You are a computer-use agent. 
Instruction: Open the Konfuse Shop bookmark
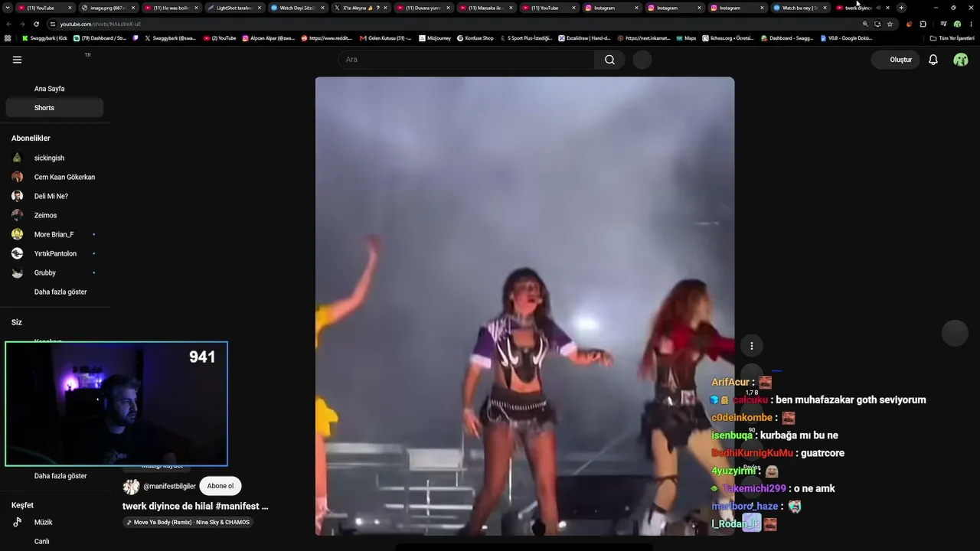(x=475, y=37)
